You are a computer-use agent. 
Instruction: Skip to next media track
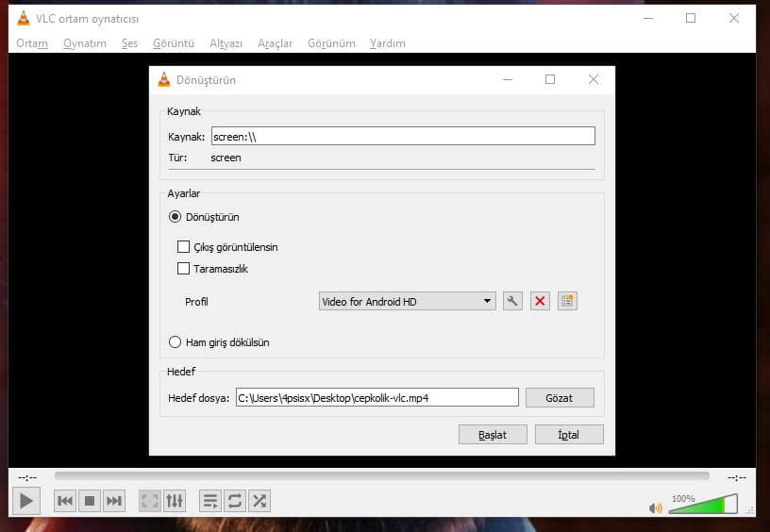click(114, 501)
